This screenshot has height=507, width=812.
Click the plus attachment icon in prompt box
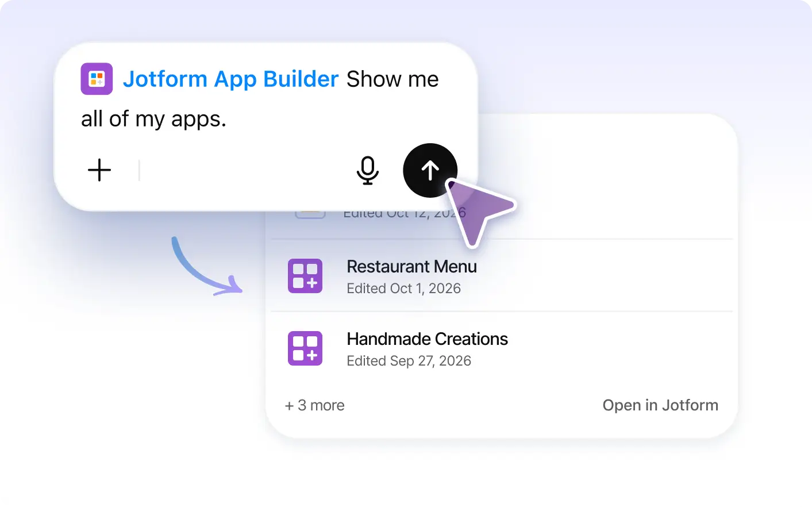99,170
